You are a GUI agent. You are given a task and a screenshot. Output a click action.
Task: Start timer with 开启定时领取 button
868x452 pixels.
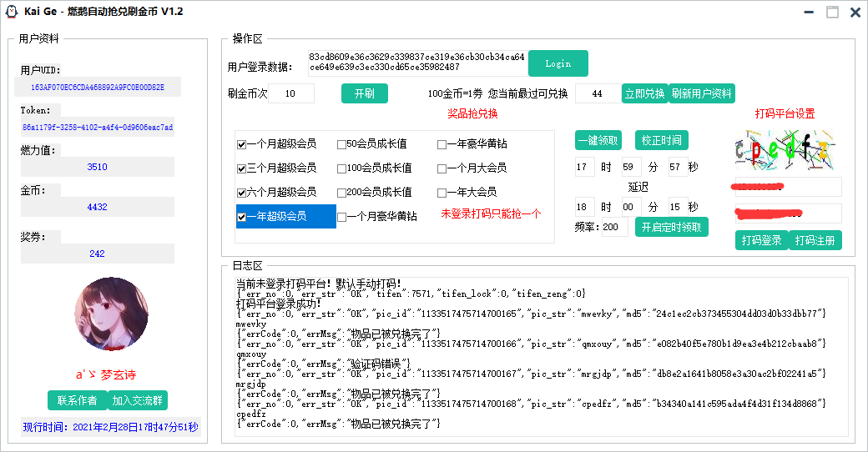tap(671, 227)
